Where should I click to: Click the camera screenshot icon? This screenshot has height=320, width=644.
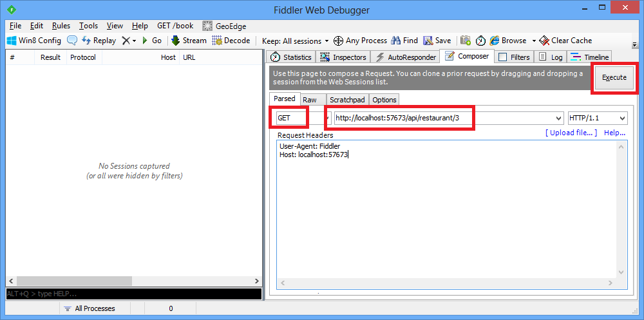click(x=466, y=41)
